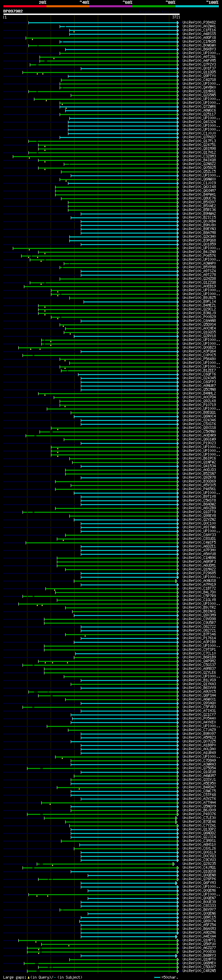Viewport: 222px width, 980px height.
Task: Choose hit UniRef100_A4FVM5
Action: coord(199,60)
